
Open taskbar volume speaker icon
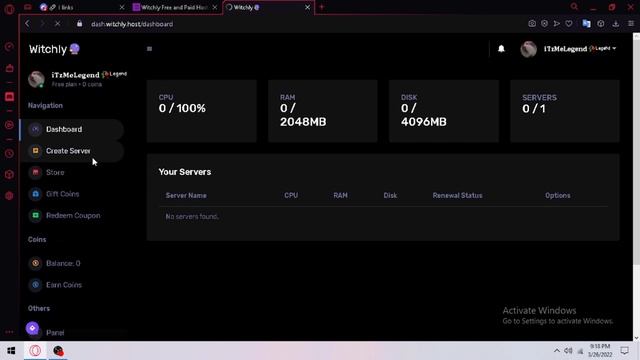[x=568, y=351]
